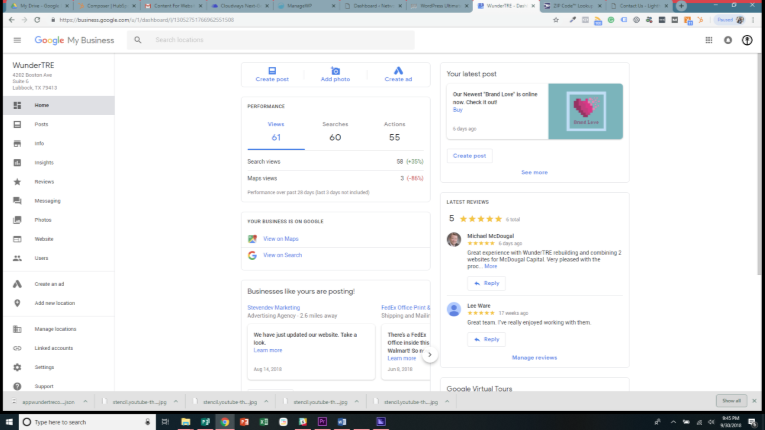The height and width of the screenshot is (430, 765).
Task: Reply to Lee Ware's review
Action: 486,339
